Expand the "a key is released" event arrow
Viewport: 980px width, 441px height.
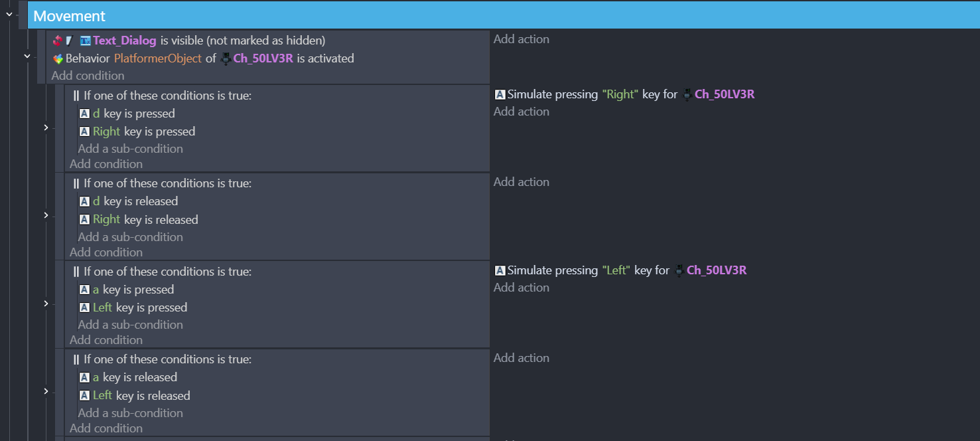tap(46, 391)
